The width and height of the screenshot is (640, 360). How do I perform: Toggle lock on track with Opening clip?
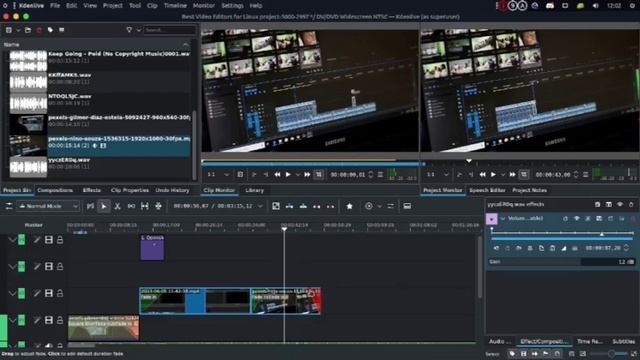pos(60,240)
